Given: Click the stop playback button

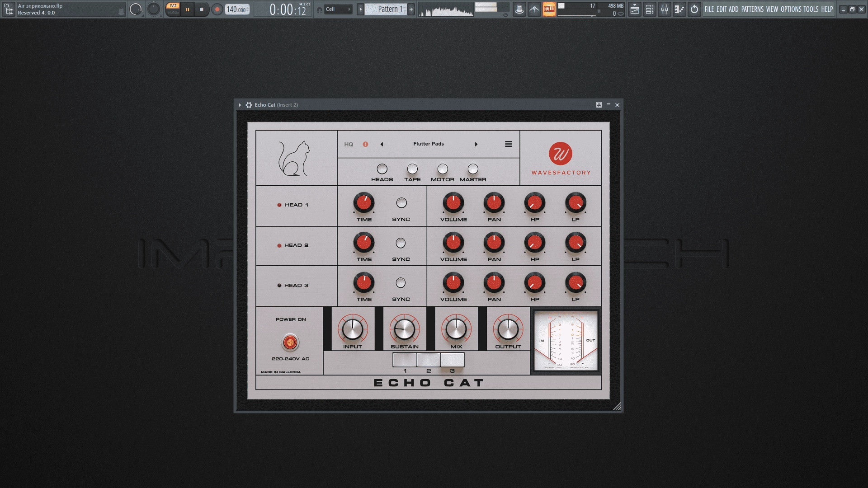Looking at the screenshot, I should coord(202,9).
